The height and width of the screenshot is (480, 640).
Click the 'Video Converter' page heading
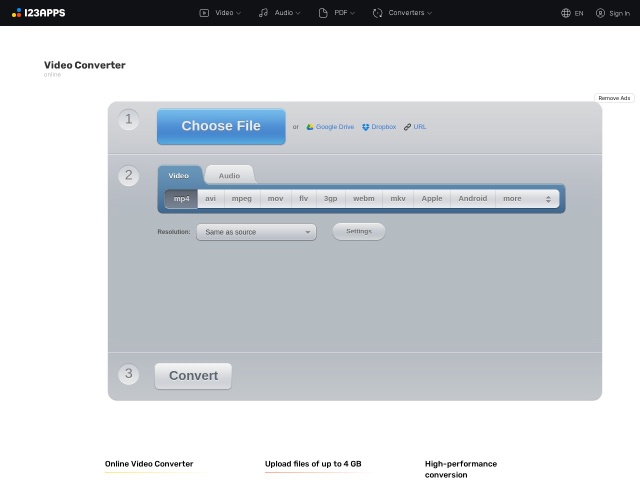tap(84, 65)
